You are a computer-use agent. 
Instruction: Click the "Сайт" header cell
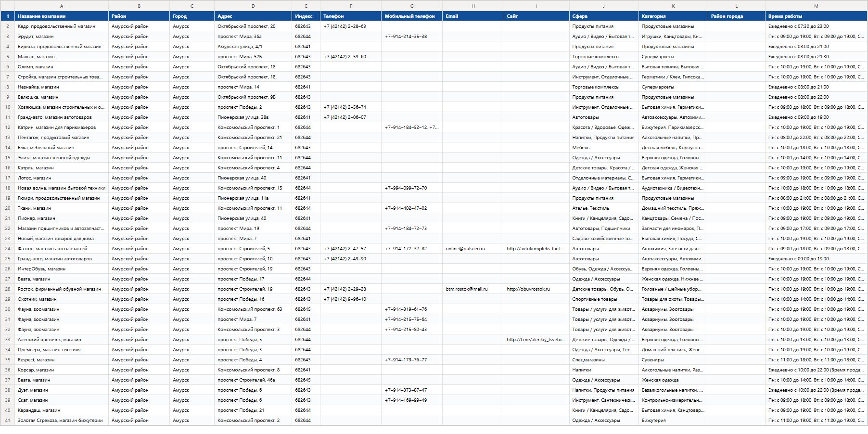click(x=536, y=16)
